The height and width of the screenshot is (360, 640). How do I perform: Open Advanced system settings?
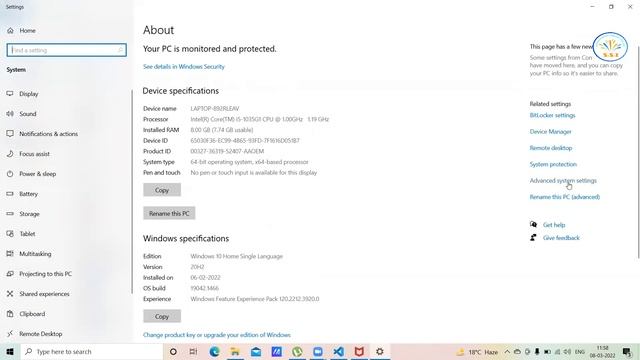click(x=563, y=181)
